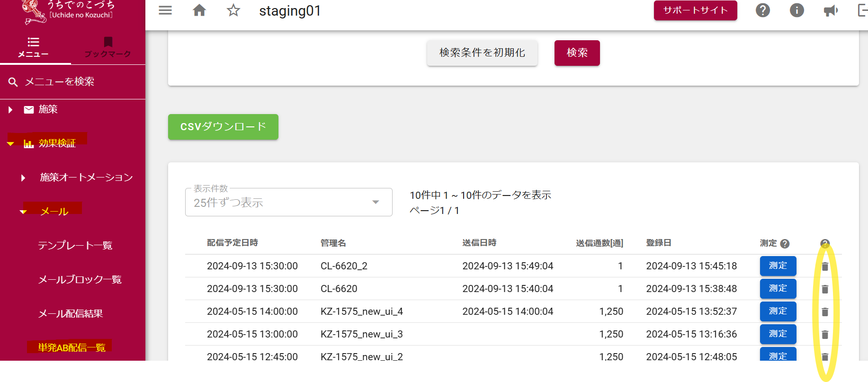This screenshot has width=868, height=382.
Task: Select the メニュー tab in sidebar
Action: [x=33, y=47]
